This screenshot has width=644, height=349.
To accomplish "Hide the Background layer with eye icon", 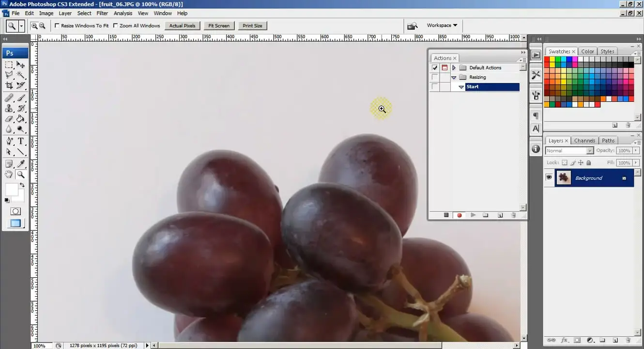I will point(549,178).
